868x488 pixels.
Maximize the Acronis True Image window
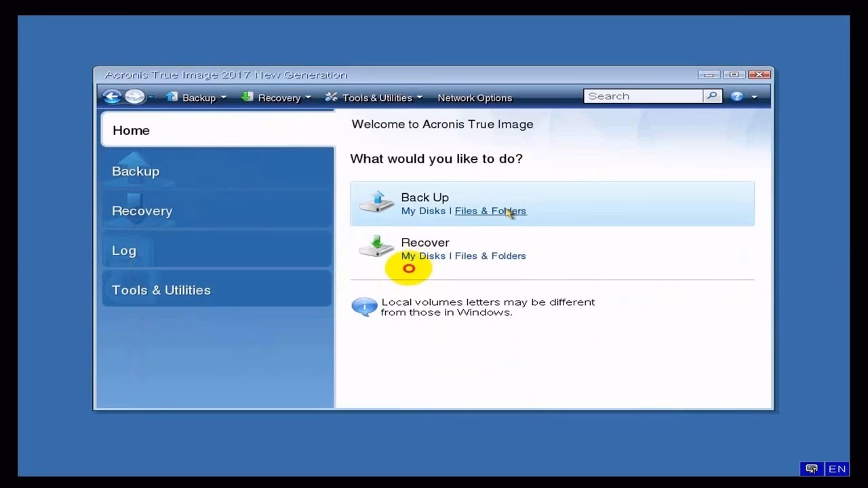pyautogui.click(x=734, y=75)
